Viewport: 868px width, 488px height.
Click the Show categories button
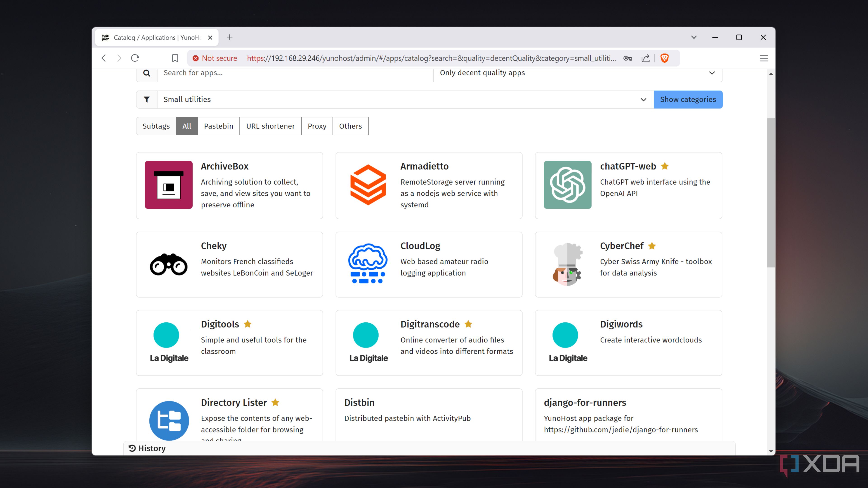pyautogui.click(x=688, y=99)
